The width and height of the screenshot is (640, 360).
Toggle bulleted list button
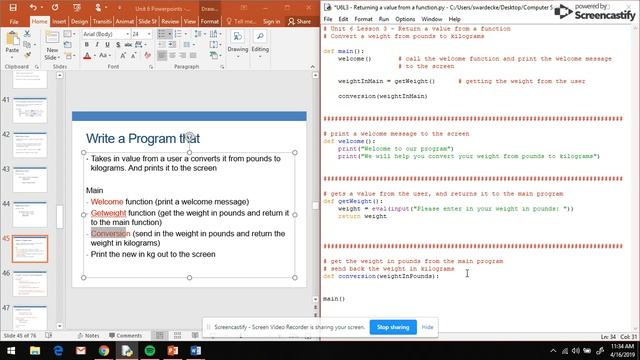point(162,33)
